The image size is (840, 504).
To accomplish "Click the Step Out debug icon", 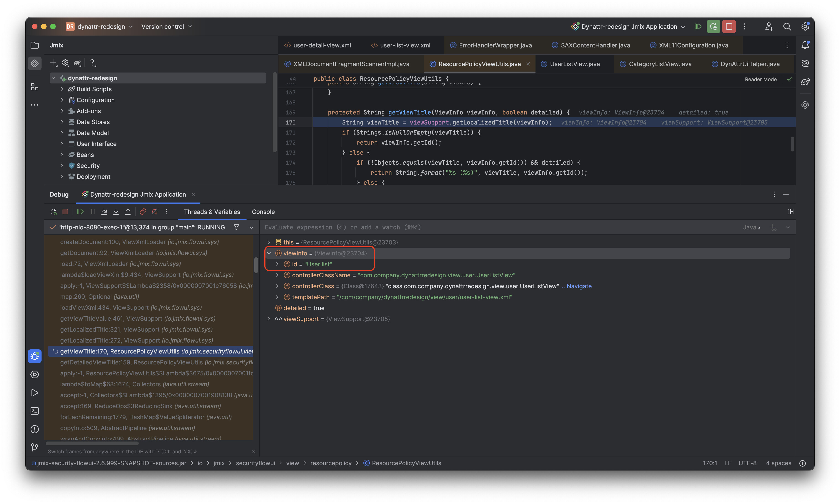I will [x=128, y=212].
